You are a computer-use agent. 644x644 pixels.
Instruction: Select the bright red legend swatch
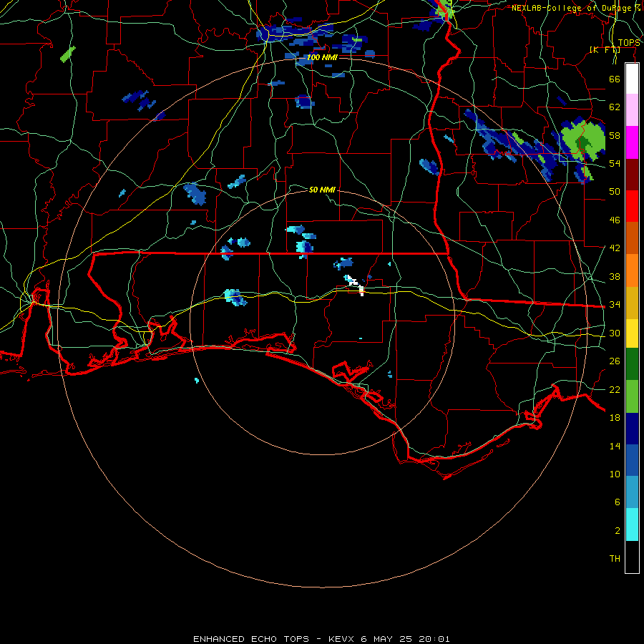point(632,206)
